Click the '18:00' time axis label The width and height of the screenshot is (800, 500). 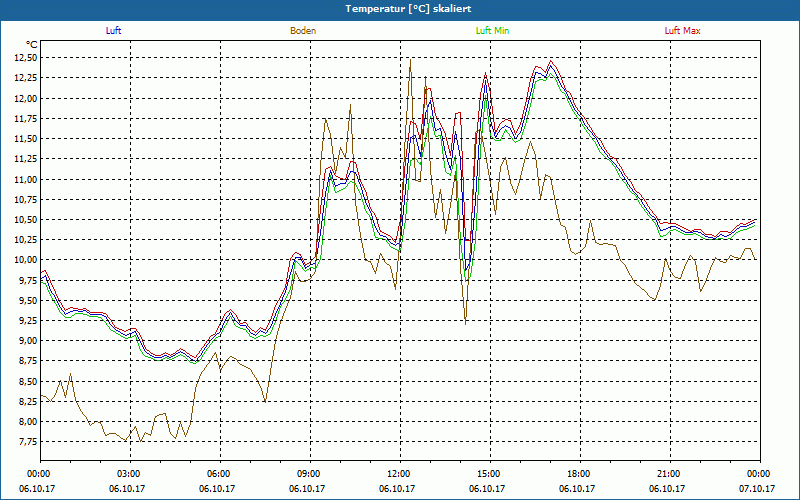coord(580,474)
